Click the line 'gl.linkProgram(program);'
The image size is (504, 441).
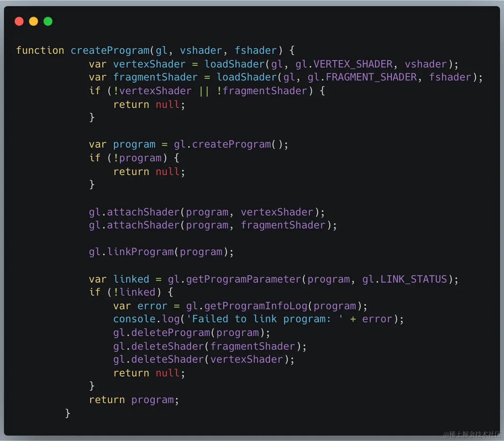[162, 252]
